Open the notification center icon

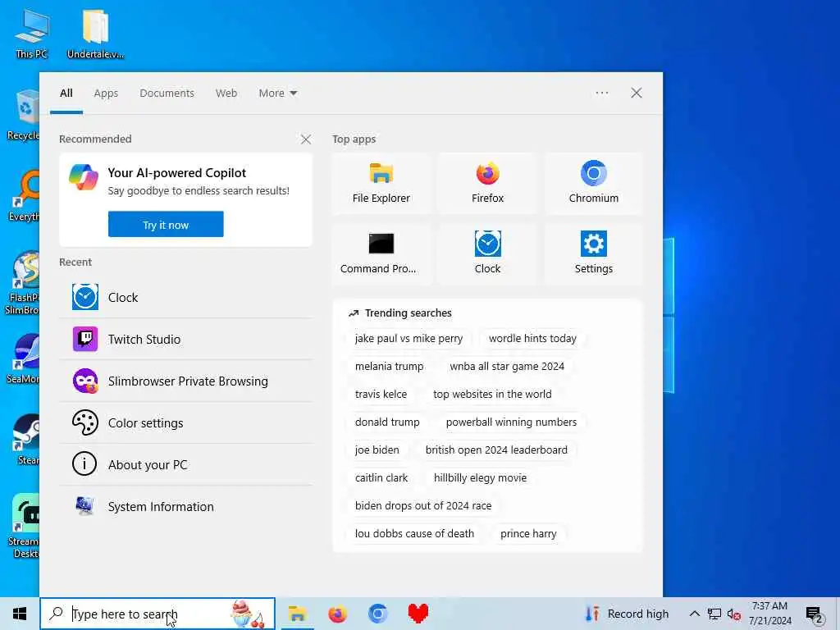click(814, 614)
